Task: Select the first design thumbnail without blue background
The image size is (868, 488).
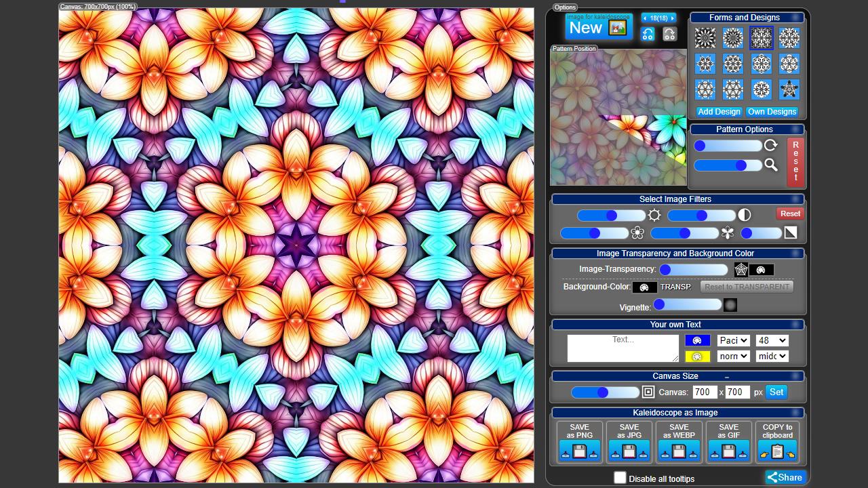Action: coord(705,38)
